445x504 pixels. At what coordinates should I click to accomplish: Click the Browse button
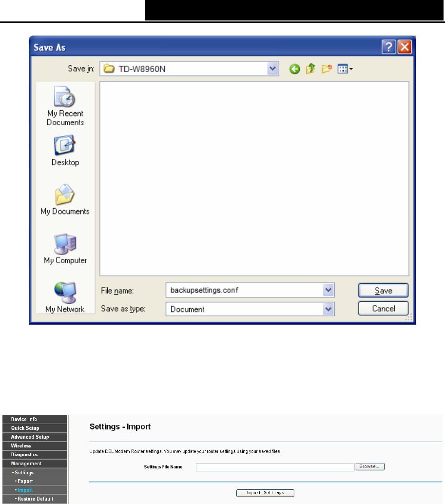click(x=370, y=466)
